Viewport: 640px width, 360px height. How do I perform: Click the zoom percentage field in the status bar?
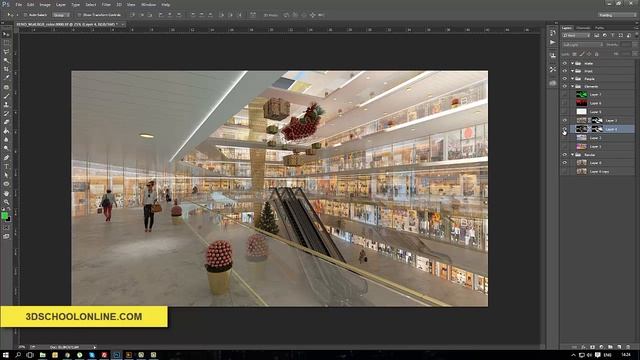click(22, 347)
